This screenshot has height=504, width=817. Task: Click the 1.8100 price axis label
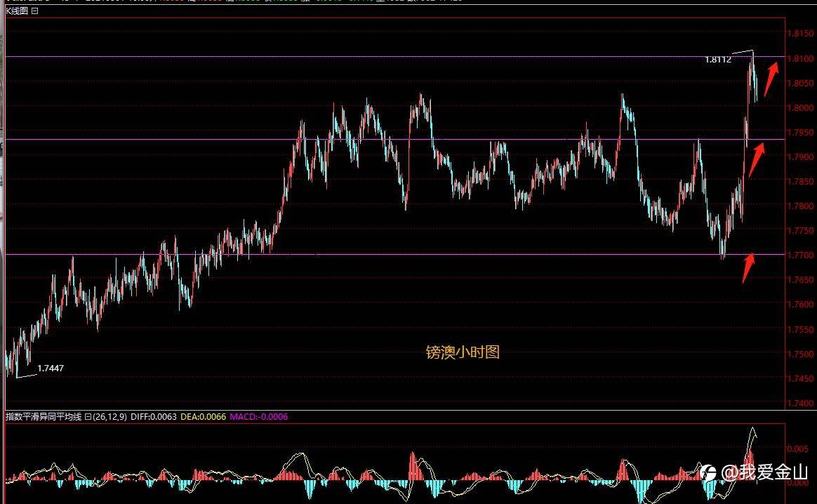click(x=800, y=58)
